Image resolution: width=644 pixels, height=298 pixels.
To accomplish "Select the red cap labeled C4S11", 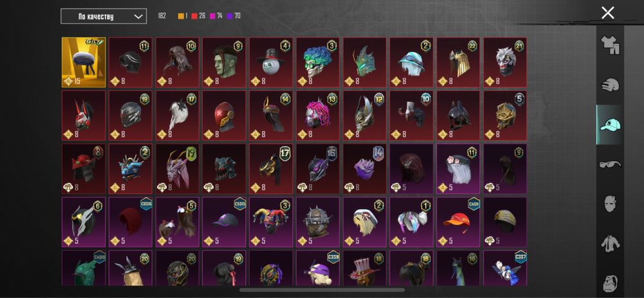I will (459, 222).
